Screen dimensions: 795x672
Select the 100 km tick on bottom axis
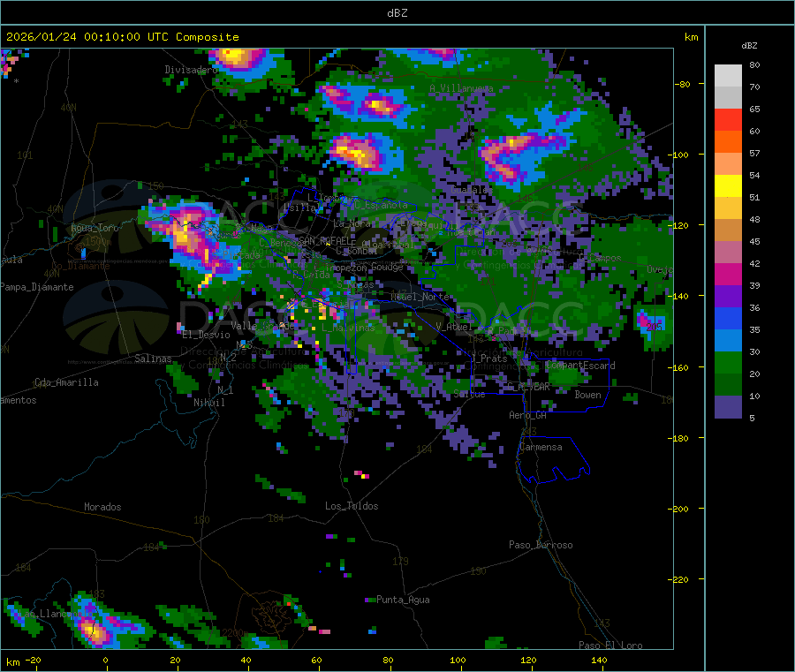pyautogui.click(x=458, y=660)
